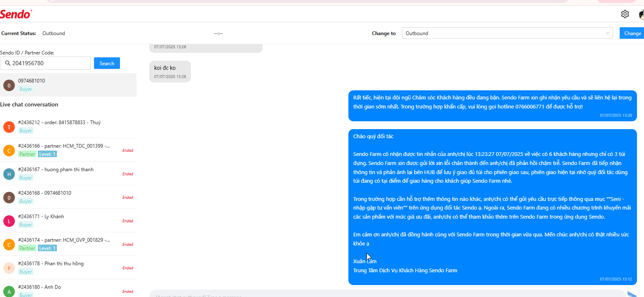The width and height of the screenshot is (644, 297).
Task: Open conversation #2436167 huong pham thi thanh
Action: click(x=68, y=174)
